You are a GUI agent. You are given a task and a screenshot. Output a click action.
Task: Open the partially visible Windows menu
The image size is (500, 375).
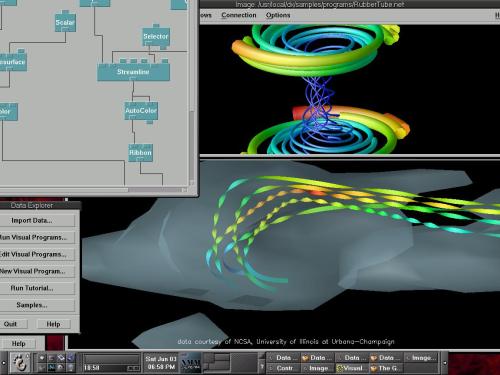[206, 15]
